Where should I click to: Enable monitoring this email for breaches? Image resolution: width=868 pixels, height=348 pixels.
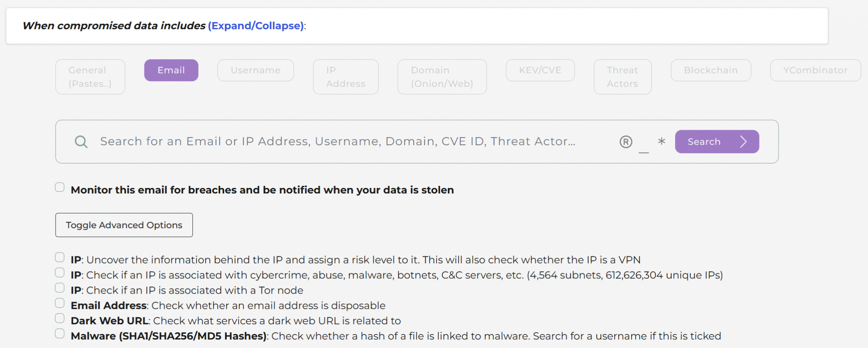pos(60,188)
